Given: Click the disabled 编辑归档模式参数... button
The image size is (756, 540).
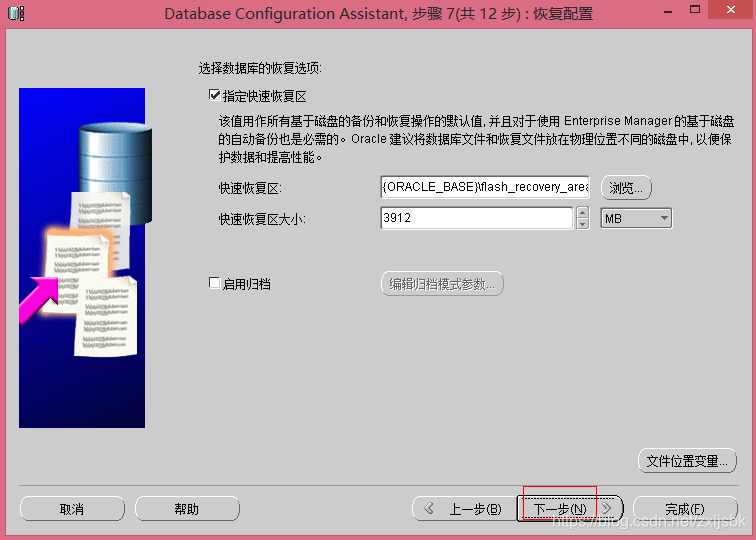Looking at the screenshot, I should pyautogui.click(x=442, y=284).
